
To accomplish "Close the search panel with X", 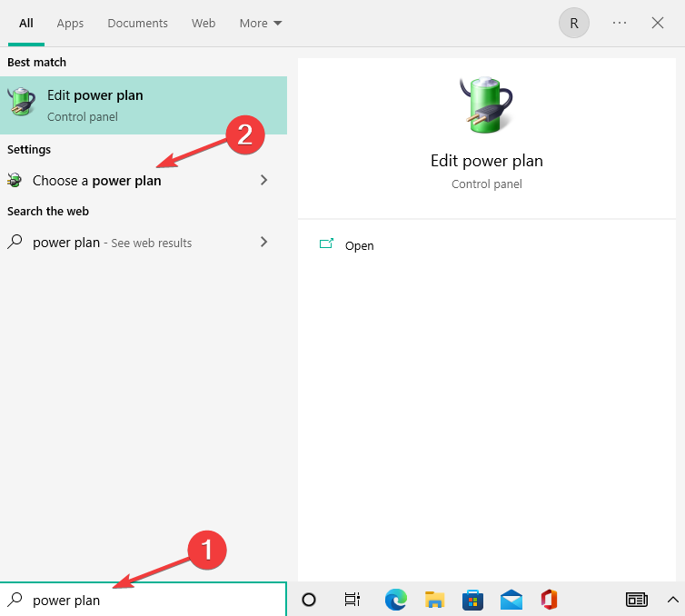I will [658, 23].
